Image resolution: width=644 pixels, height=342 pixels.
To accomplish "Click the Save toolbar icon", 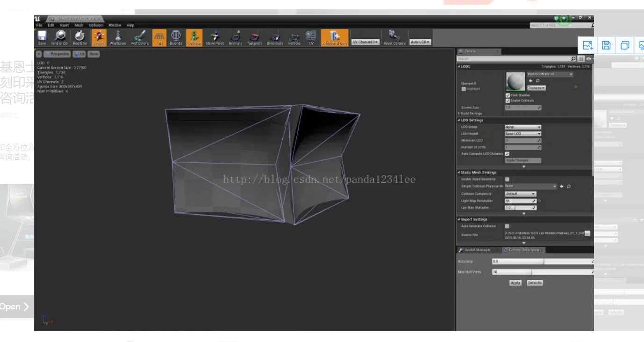I will pos(42,37).
